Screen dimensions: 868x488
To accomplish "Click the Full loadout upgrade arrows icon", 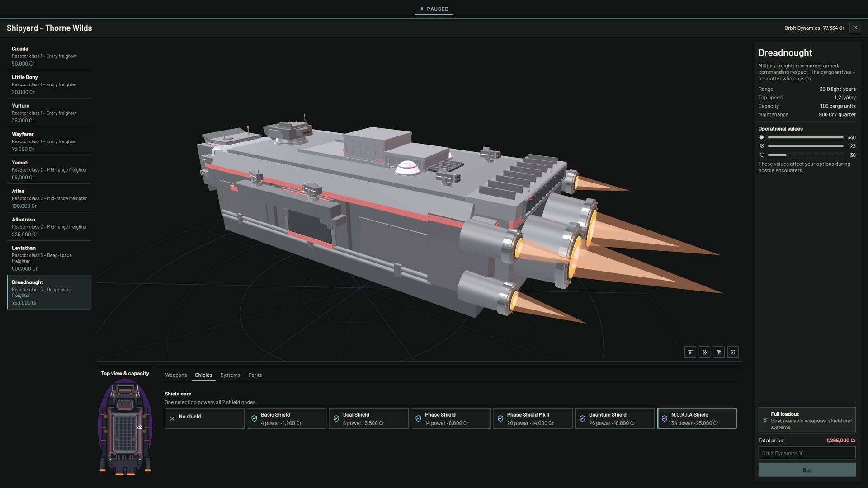I will click(x=765, y=420).
